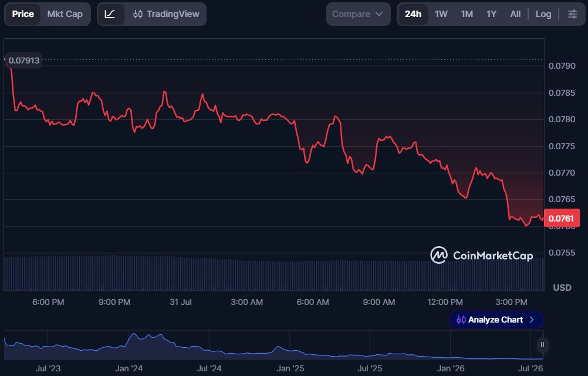Toggle the Log scale option
588x376 pixels.
tap(543, 14)
